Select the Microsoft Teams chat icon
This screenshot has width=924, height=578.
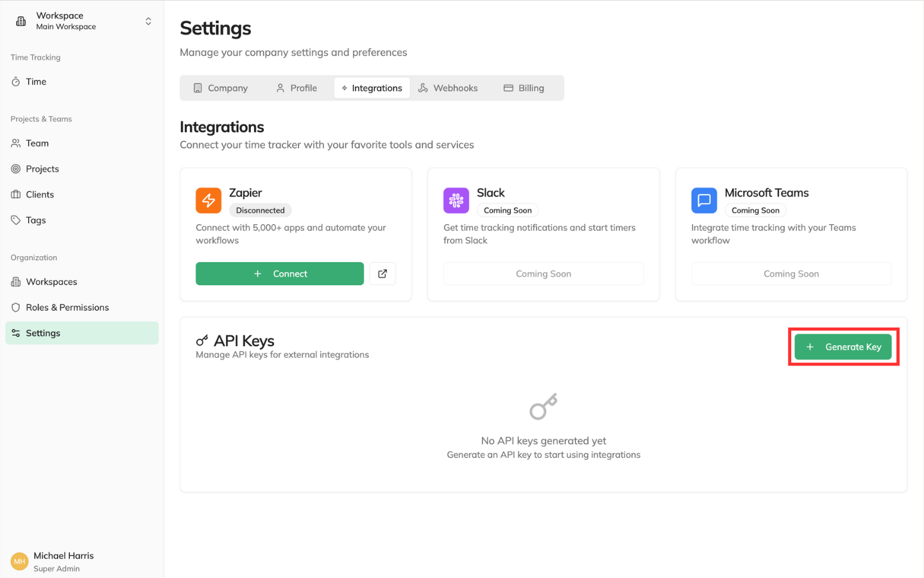[704, 200]
